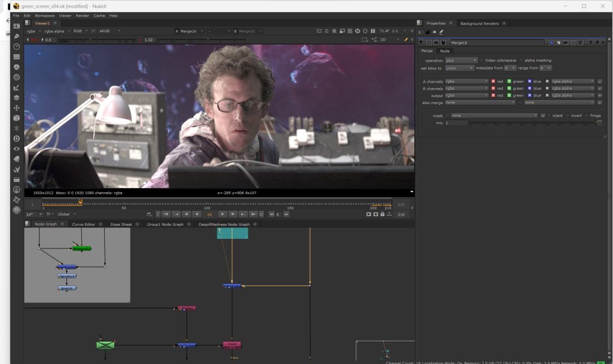Open the mask channel dropdown
The image size is (613, 364).
(x=494, y=116)
